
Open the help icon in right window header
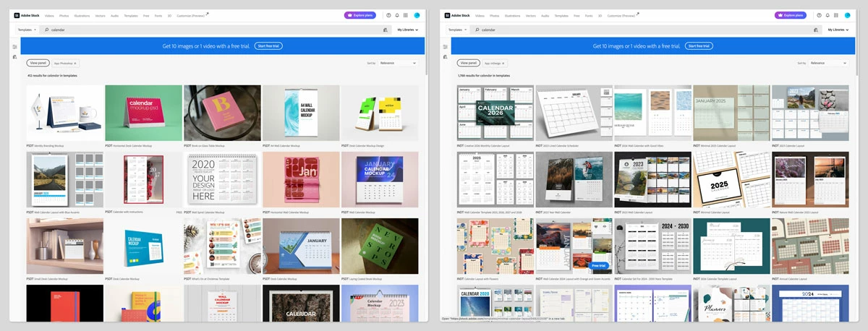[819, 15]
